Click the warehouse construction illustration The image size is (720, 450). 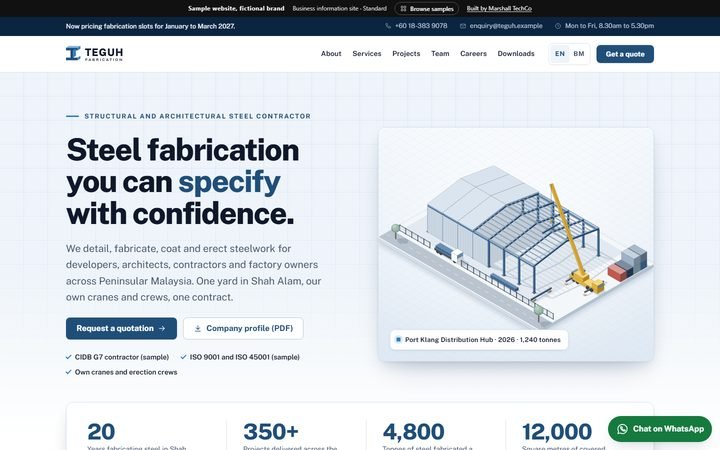tap(516, 244)
